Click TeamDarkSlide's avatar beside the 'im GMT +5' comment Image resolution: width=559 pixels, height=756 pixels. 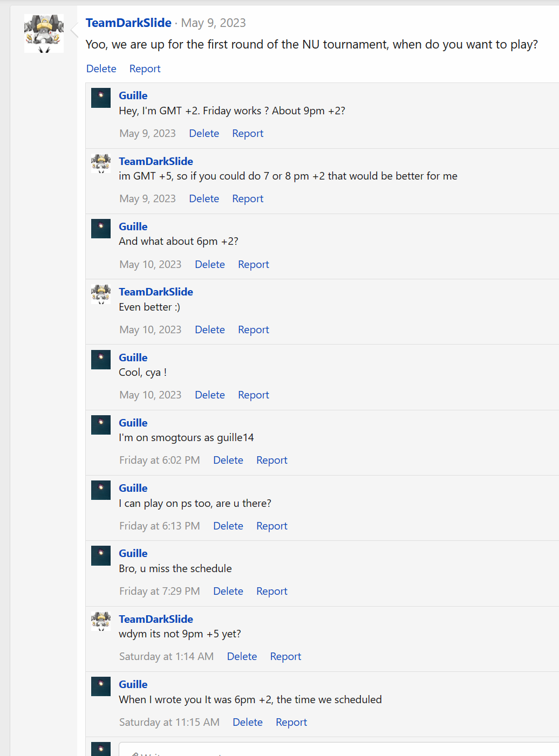click(101, 163)
